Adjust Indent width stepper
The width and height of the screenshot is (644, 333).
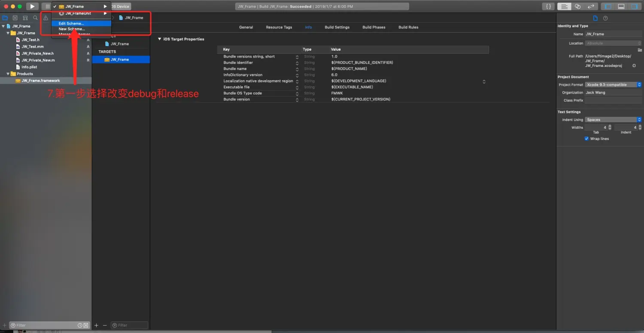click(x=640, y=127)
